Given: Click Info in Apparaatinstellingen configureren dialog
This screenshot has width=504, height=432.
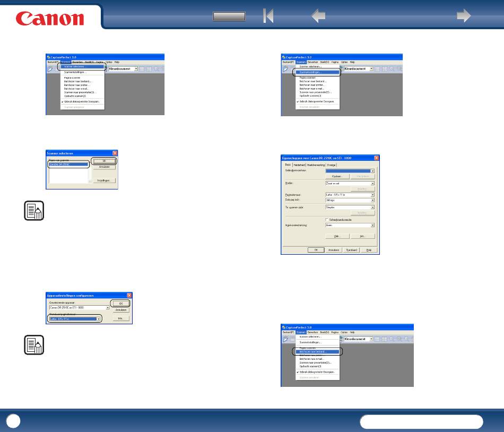Looking at the screenshot, I should 121,318.
